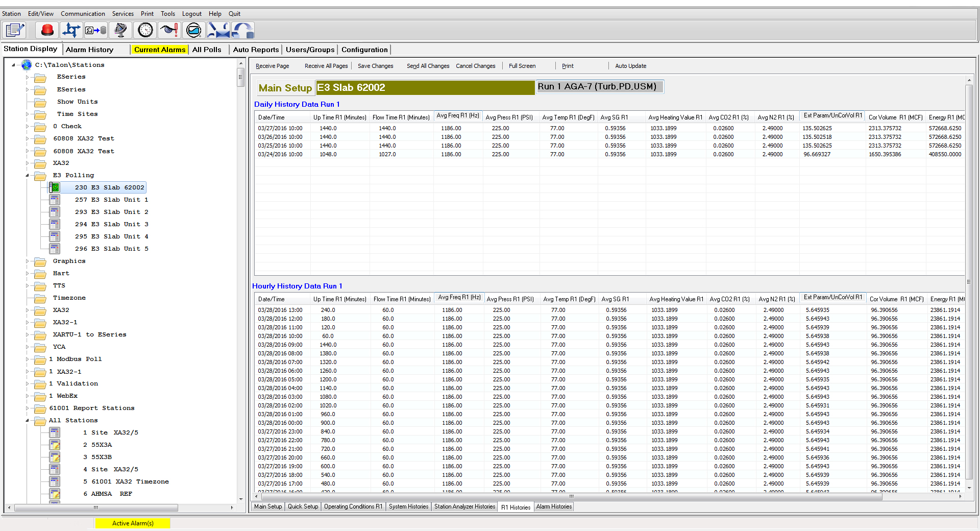This screenshot has height=531, width=980.
Task: Click the curved arrow database icon
Action: pos(243,30)
